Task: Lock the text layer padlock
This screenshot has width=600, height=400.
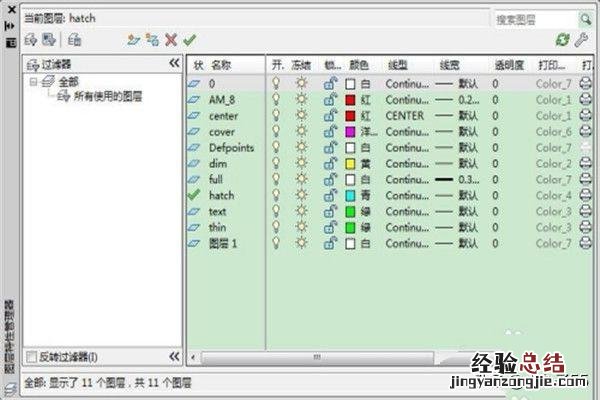Action: [x=331, y=211]
